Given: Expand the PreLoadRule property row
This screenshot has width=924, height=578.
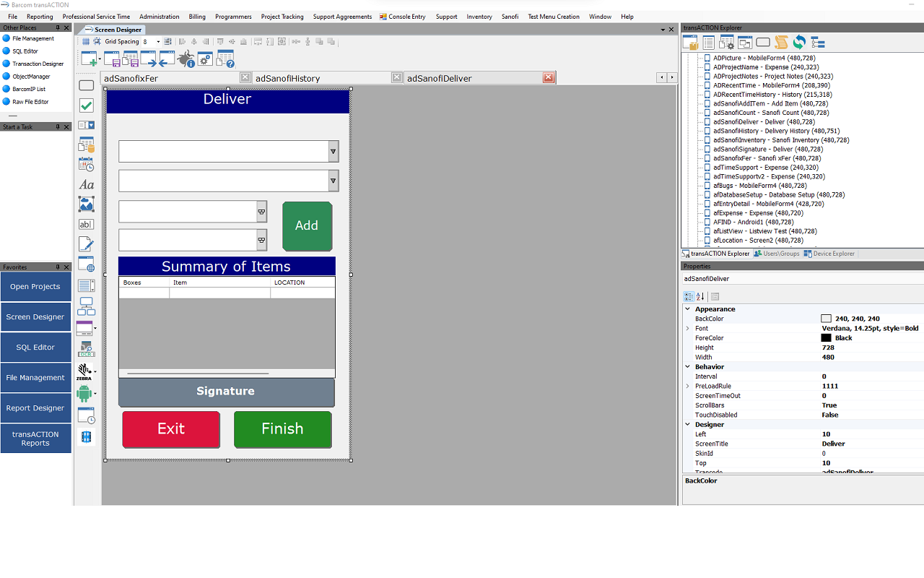Looking at the screenshot, I should (x=688, y=386).
